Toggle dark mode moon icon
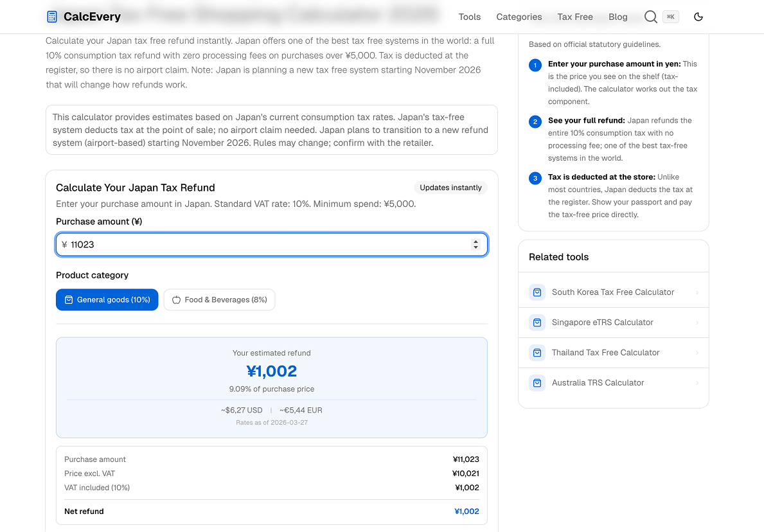 698,17
